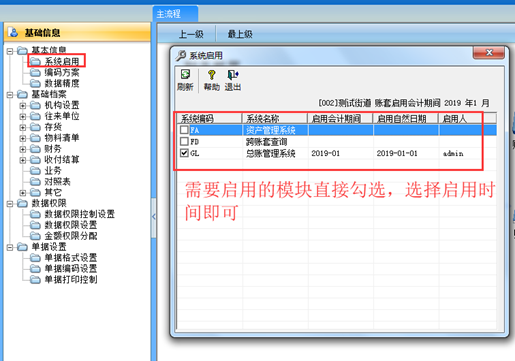
Task: Click the 数据权限设置 folder icon
Action: tap(35, 225)
